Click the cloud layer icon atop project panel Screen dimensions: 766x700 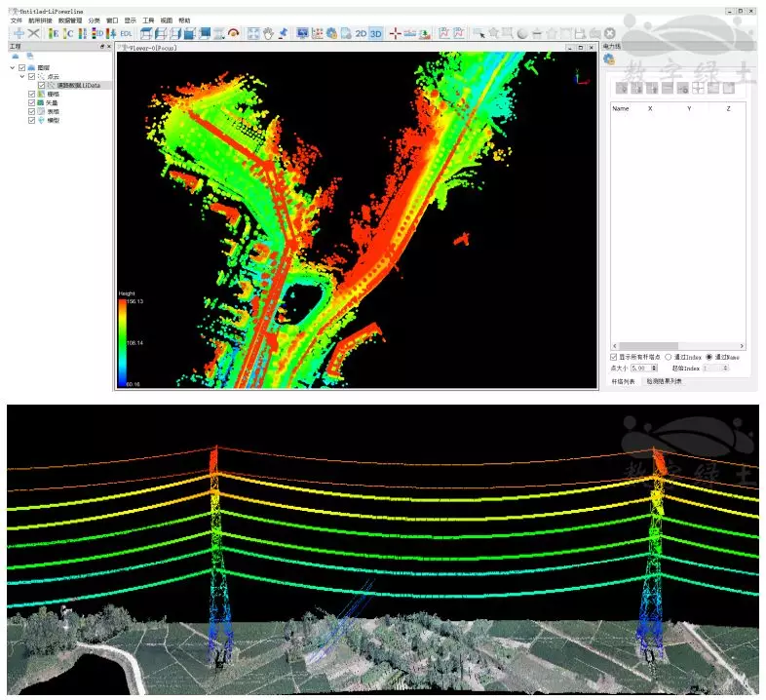click(16, 57)
